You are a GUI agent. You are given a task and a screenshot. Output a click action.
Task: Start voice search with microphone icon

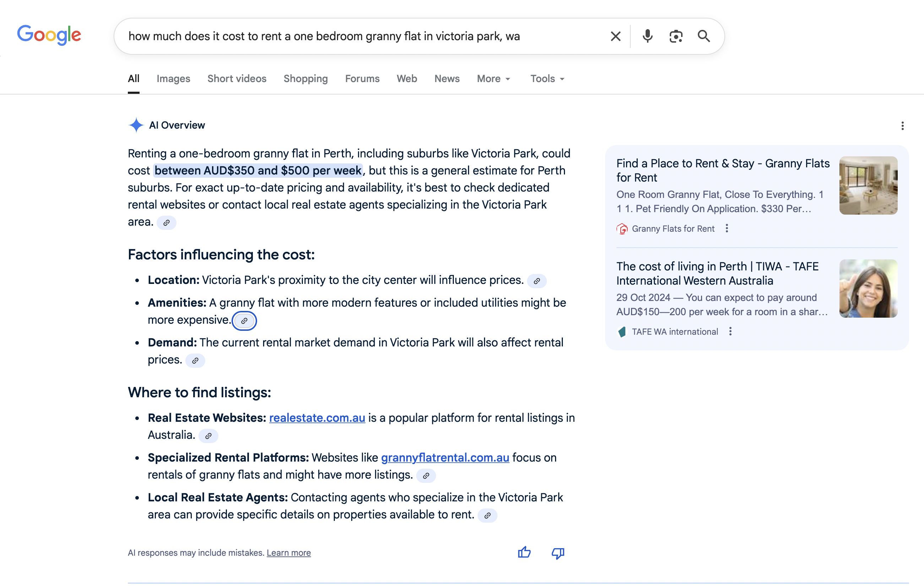(647, 37)
